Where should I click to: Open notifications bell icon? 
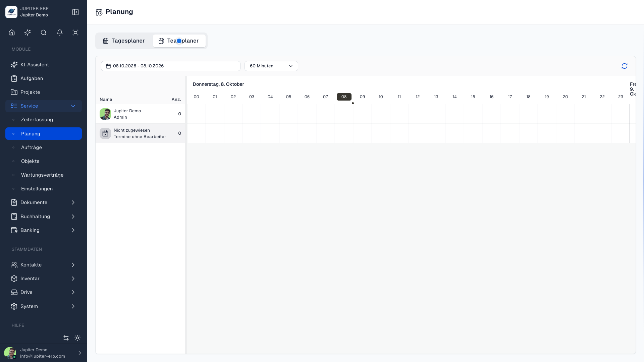click(x=60, y=33)
